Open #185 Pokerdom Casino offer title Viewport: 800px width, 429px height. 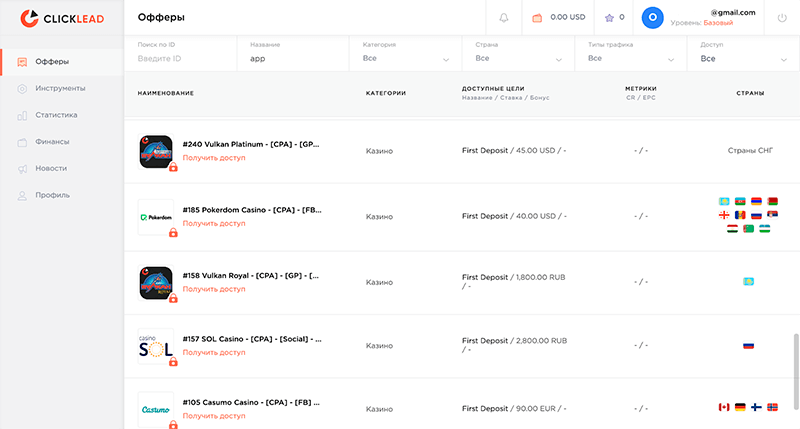252,210
